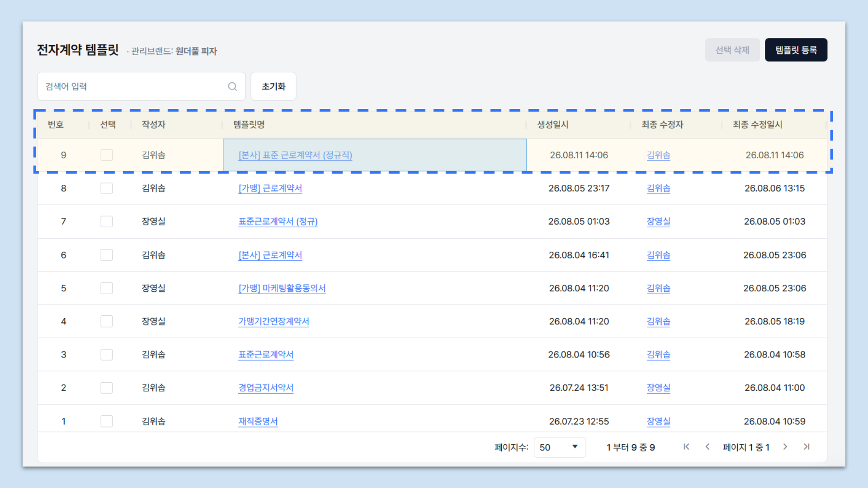Click the 페이지 1 중 1 indicator
Screen dimensions: 868x488
(x=746, y=447)
